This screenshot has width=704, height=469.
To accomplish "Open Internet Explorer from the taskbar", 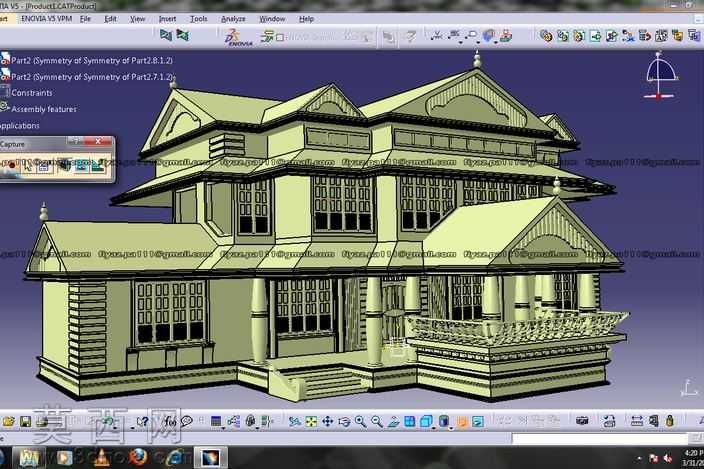I will click(174, 457).
